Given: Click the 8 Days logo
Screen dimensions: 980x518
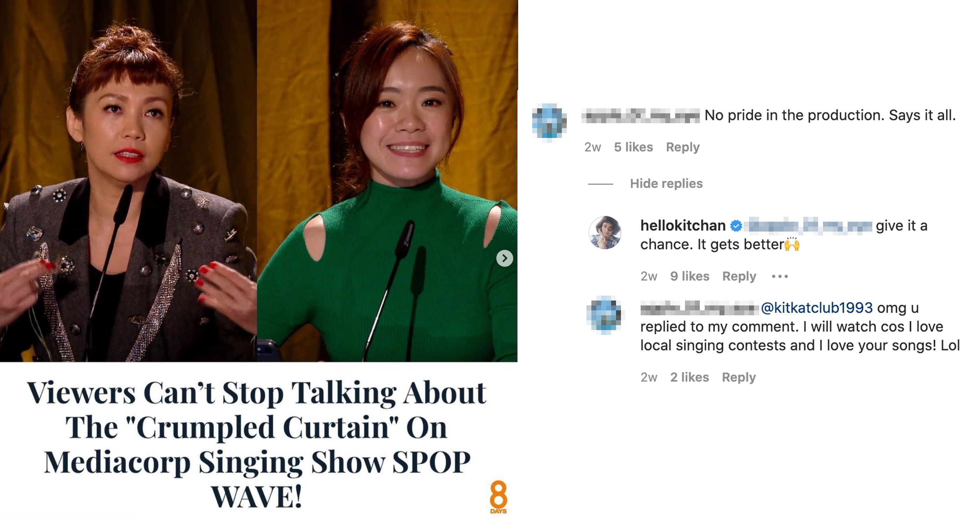Looking at the screenshot, I should 498,497.
